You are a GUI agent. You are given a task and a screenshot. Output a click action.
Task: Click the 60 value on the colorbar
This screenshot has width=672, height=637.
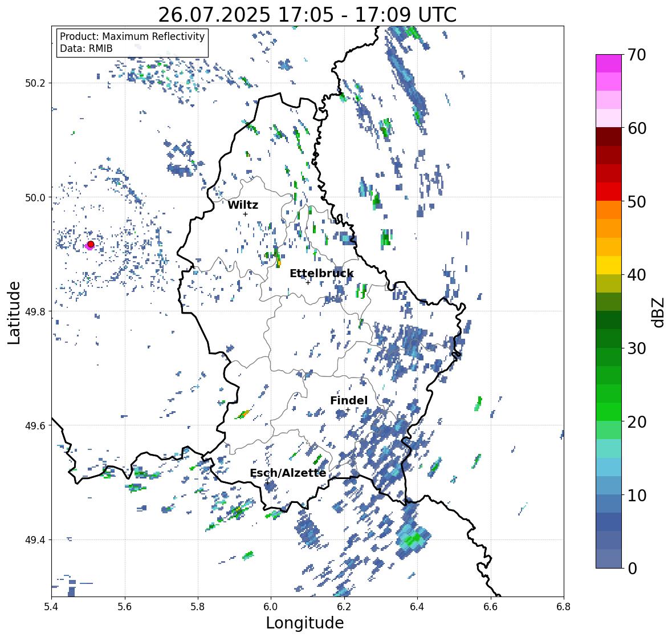pyautogui.click(x=637, y=128)
